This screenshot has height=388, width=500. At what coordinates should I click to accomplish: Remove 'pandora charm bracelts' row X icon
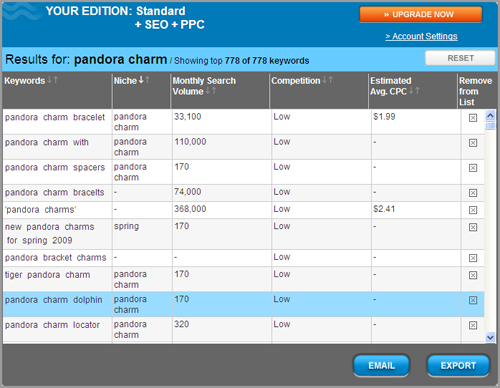click(x=473, y=193)
